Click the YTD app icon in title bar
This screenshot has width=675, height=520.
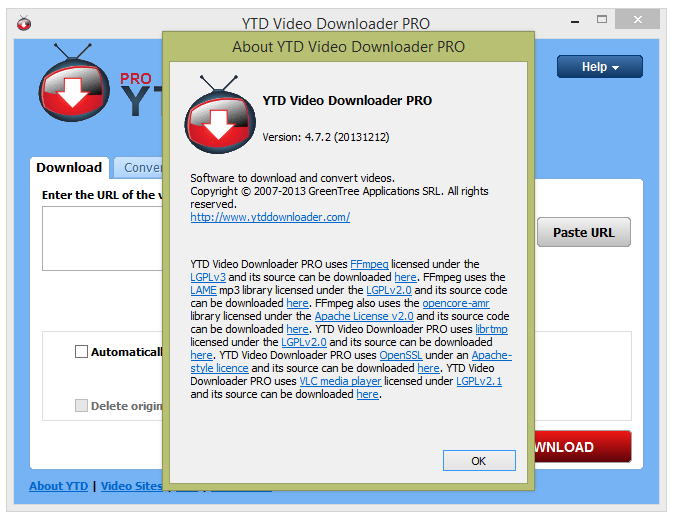[x=24, y=23]
